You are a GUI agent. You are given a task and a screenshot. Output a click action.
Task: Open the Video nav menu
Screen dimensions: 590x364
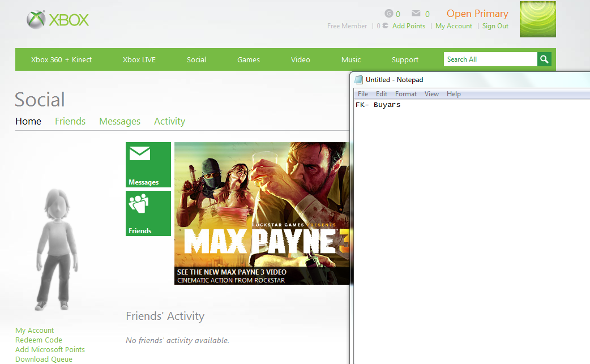[x=300, y=59]
